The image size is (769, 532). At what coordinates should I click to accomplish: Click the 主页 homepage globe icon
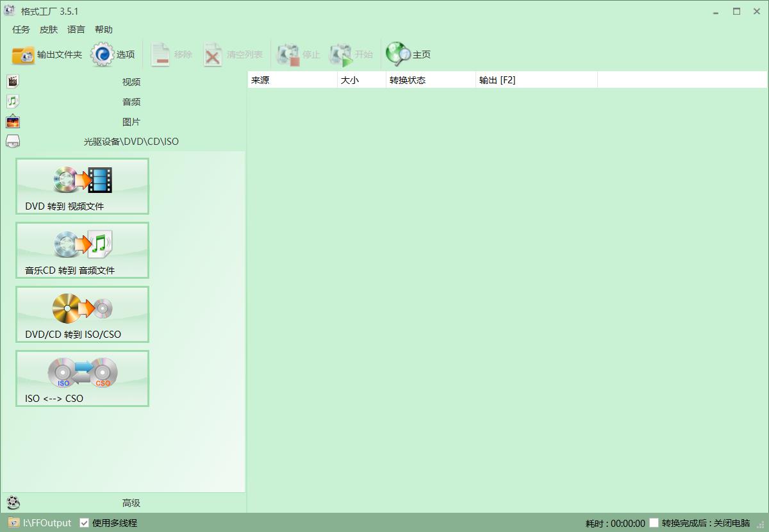click(398, 55)
